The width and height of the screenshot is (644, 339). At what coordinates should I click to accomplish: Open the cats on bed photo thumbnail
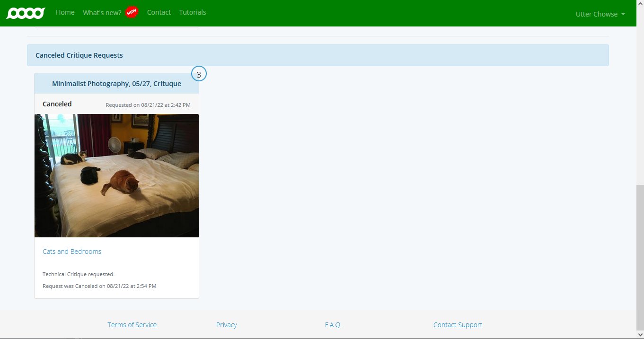(116, 175)
